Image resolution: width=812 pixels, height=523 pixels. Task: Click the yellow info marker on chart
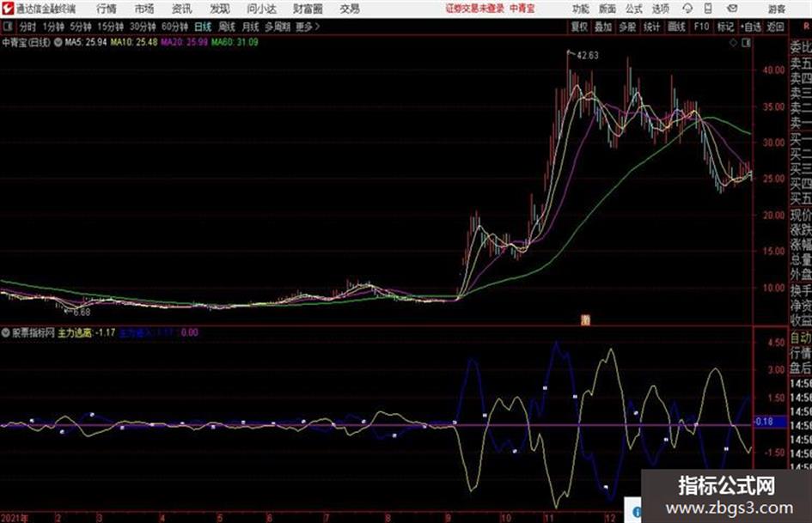click(x=585, y=319)
